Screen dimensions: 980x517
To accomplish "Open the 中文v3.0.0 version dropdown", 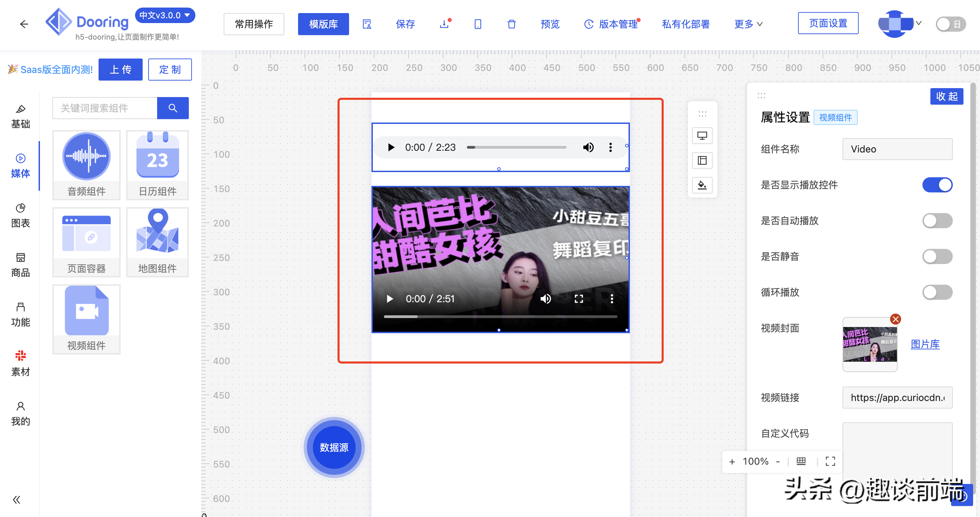I will (165, 15).
